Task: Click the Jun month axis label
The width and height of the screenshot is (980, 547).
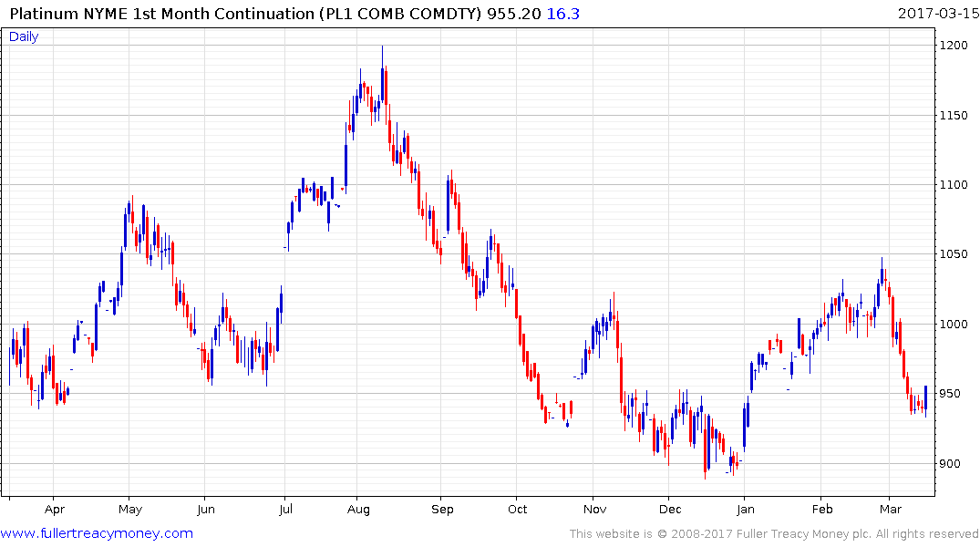Action: click(x=206, y=510)
